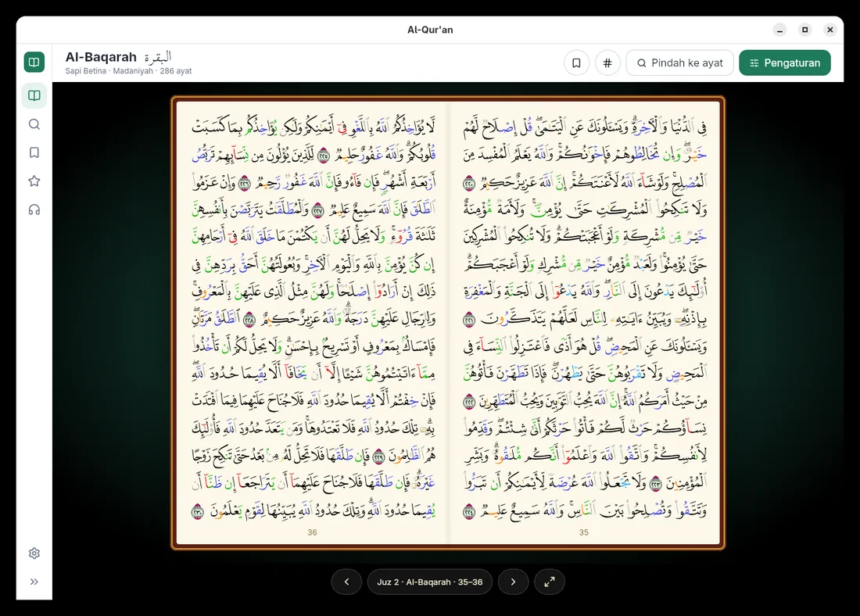Click the hash number button
Image resolution: width=860 pixels, height=616 pixels.
coord(607,63)
